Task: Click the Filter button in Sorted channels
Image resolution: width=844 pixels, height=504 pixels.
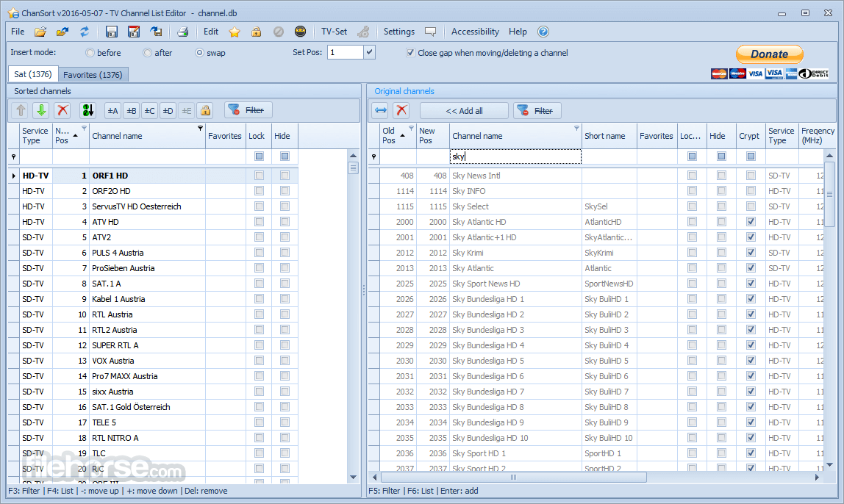Action: coord(248,110)
